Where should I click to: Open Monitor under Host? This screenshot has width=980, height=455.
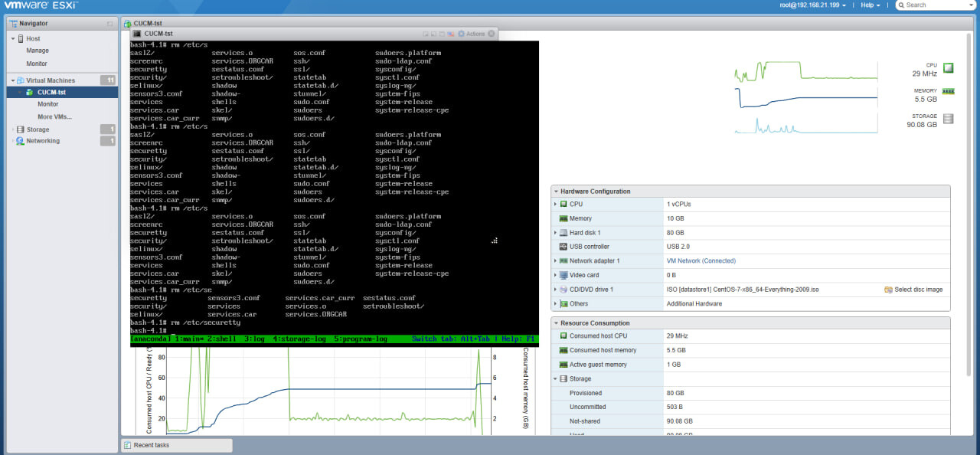[37, 64]
